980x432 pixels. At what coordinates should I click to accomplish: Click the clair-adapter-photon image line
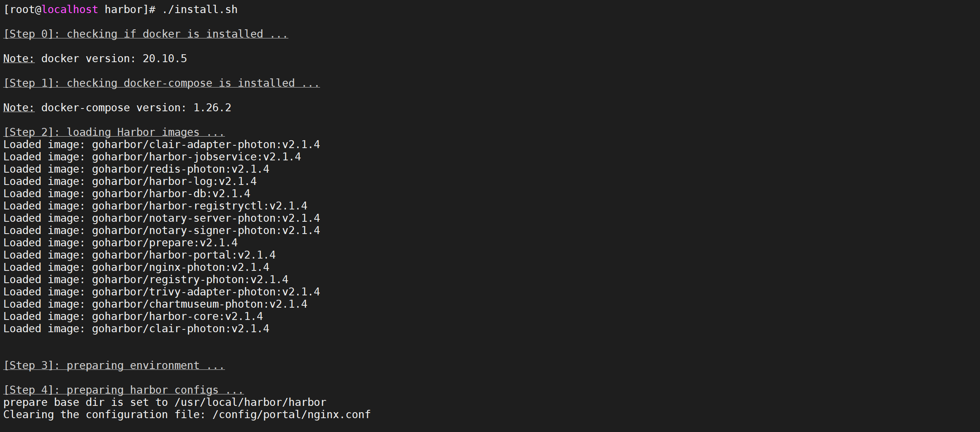pyautogui.click(x=162, y=145)
